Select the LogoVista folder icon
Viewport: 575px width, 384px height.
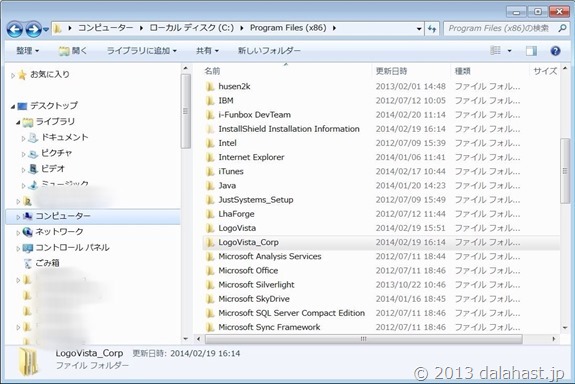click(x=210, y=228)
